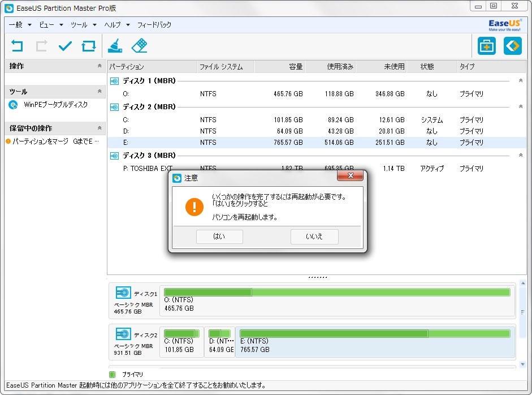Click the Apply checkmark toolbar icon
Viewport: 532px width, 395px height.
tap(65, 46)
